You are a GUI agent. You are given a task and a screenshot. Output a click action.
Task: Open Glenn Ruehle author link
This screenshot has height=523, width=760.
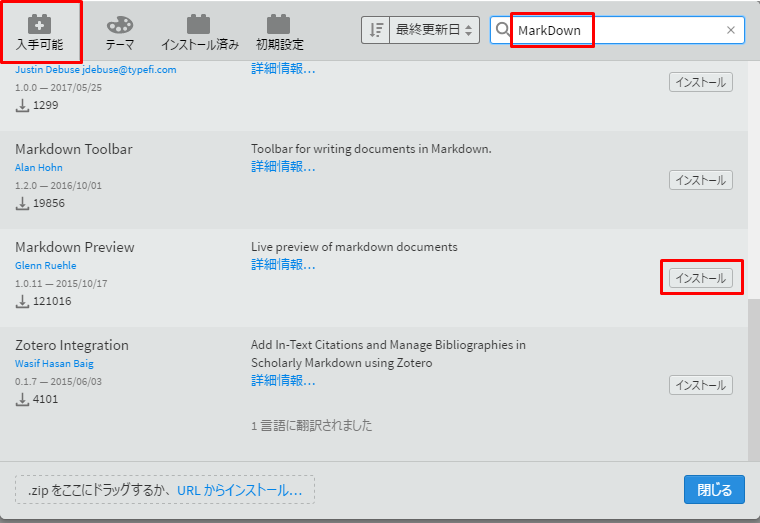pyautogui.click(x=46, y=265)
